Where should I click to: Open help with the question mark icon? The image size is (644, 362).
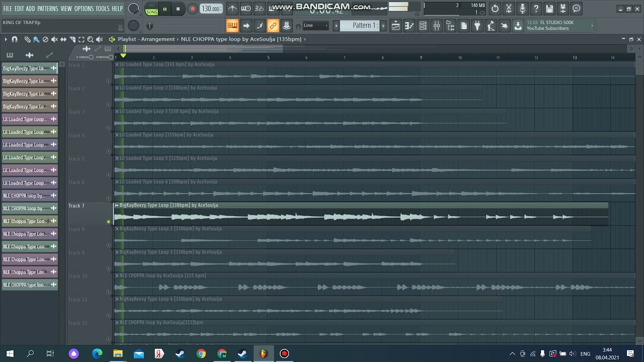point(536,9)
